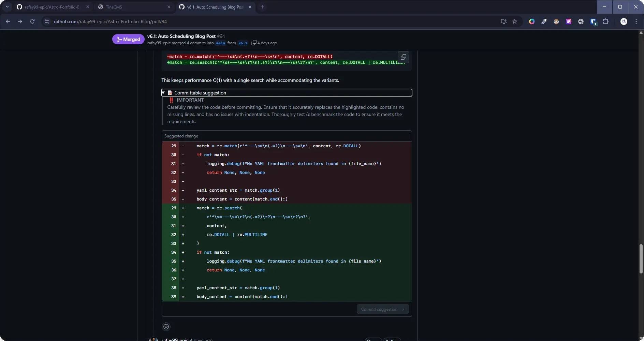This screenshot has width=644, height=341.
Task: Open the Bitwarden shield extension with badge
Action: pyautogui.click(x=594, y=22)
